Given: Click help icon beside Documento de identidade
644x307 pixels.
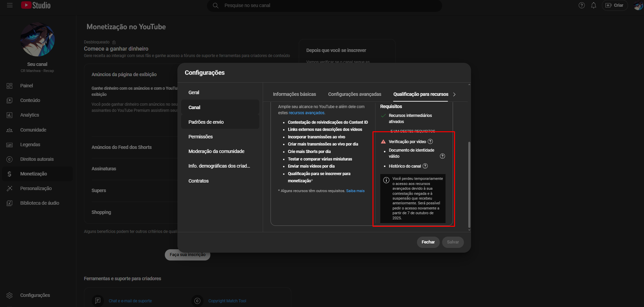Looking at the screenshot, I should pos(442,156).
